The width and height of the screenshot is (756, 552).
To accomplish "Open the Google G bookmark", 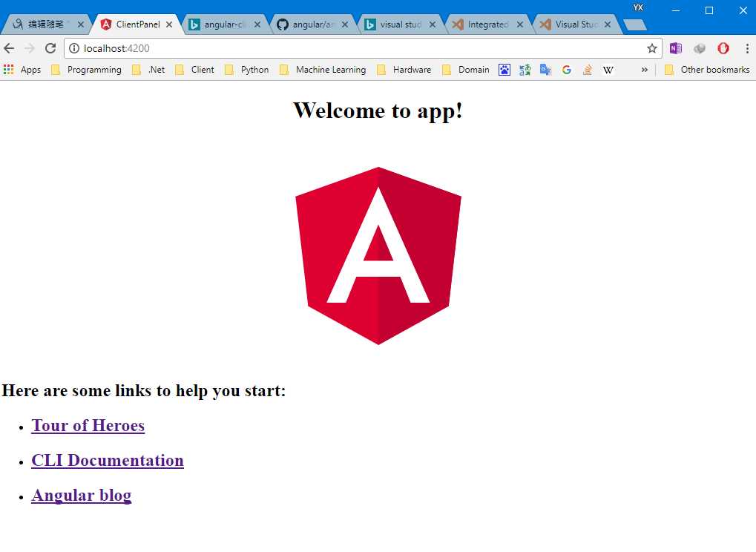I will point(567,70).
